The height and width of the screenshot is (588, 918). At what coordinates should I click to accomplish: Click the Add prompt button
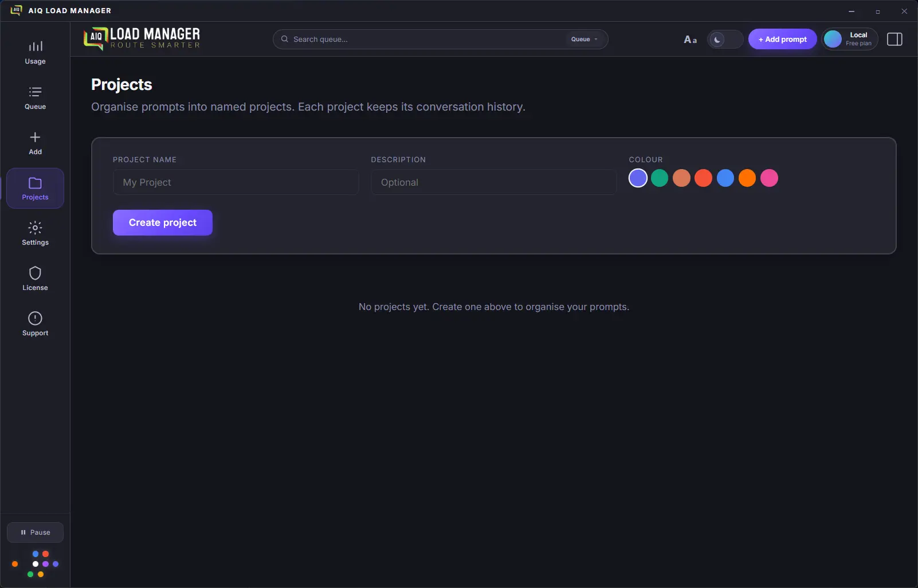[x=782, y=39]
